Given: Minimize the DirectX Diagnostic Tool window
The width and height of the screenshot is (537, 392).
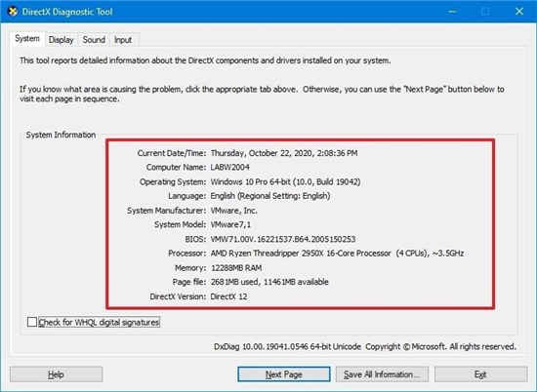Looking at the screenshot, I should (x=452, y=12).
